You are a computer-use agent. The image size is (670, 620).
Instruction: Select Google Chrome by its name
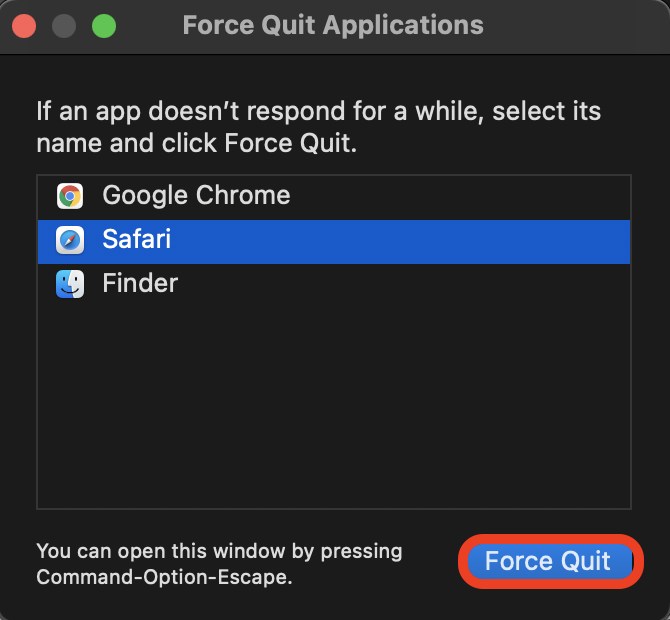pyautogui.click(x=196, y=196)
